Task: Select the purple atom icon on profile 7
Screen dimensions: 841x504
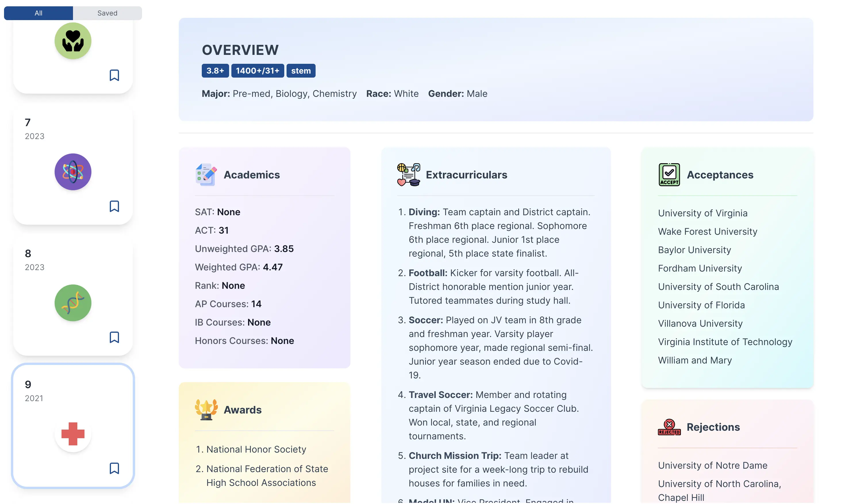Action: [72, 172]
